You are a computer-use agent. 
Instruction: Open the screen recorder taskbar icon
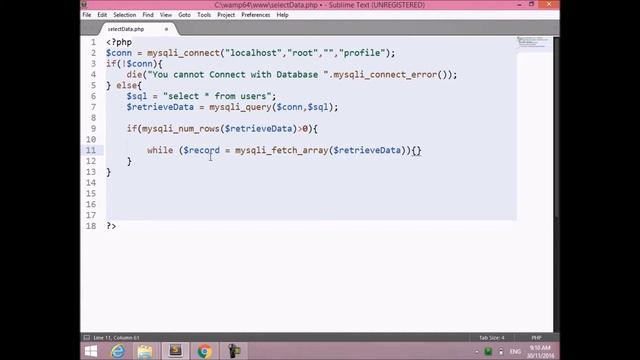tap(234, 351)
